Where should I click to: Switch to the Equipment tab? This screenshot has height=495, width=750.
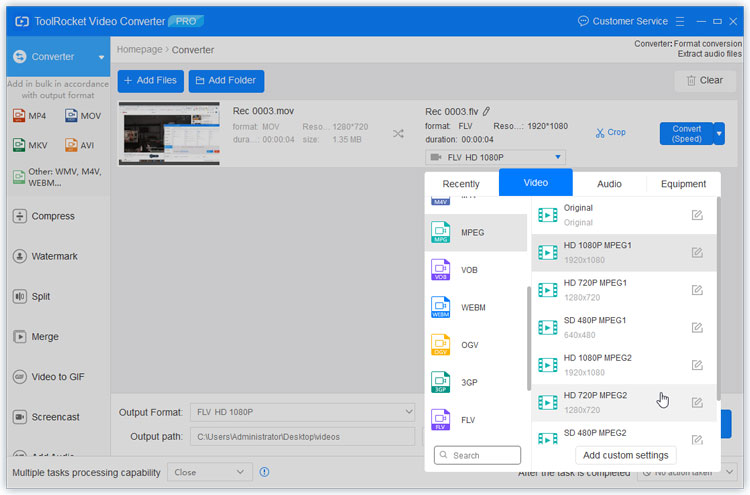pyautogui.click(x=683, y=184)
